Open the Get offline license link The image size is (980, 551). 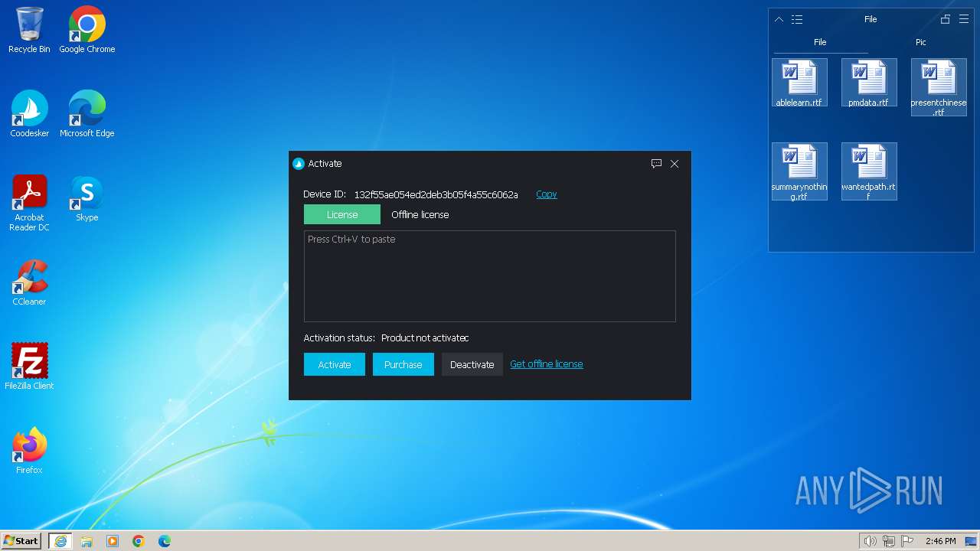click(547, 364)
